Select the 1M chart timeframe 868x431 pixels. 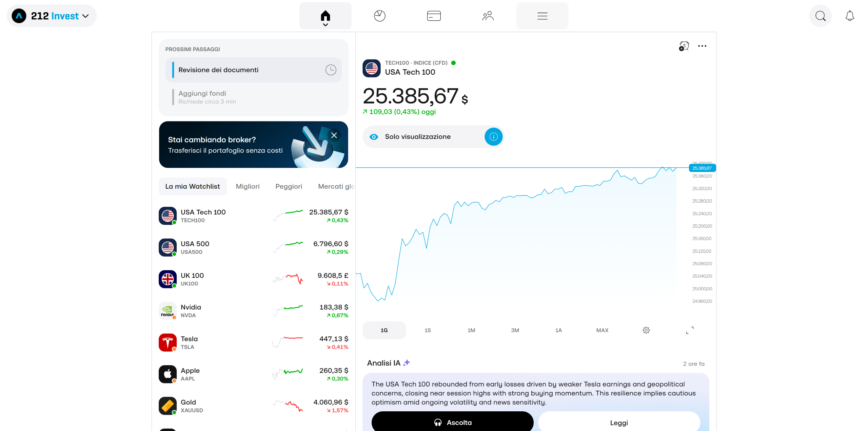471,330
